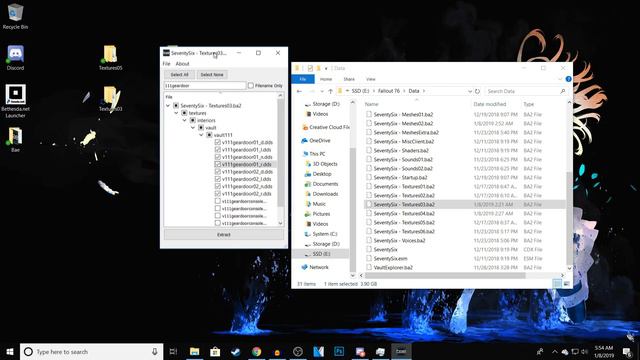Click the Fallout 76 breadcrumb in the address bar
Viewport: 640px width, 360px height.
pos(389,91)
